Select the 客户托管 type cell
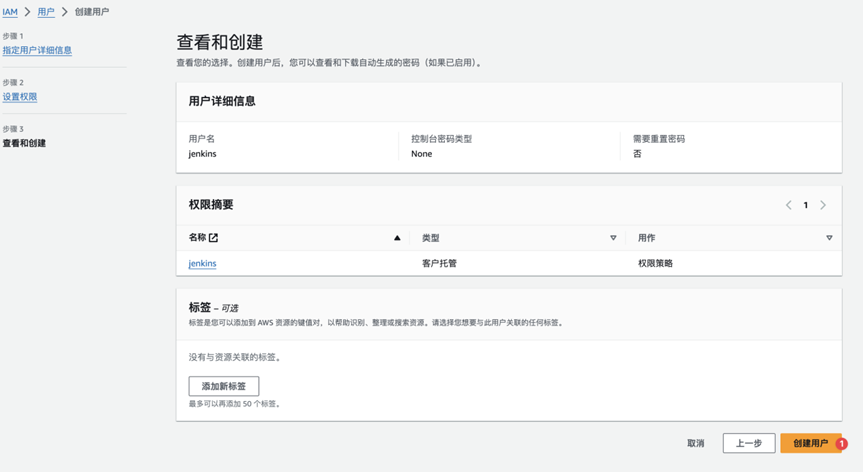This screenshot has width=863, height=472. point(439,264)
